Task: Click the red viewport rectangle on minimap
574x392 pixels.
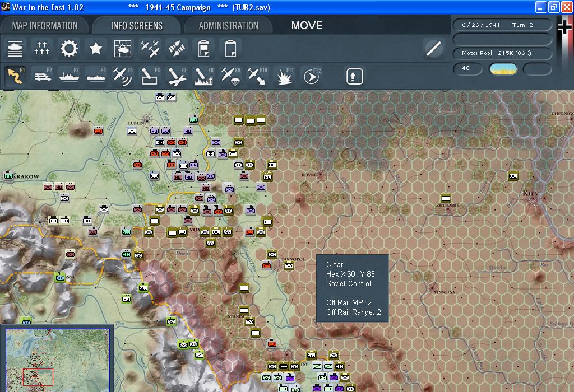Action: pyautogui.click(x=38, y=377)
